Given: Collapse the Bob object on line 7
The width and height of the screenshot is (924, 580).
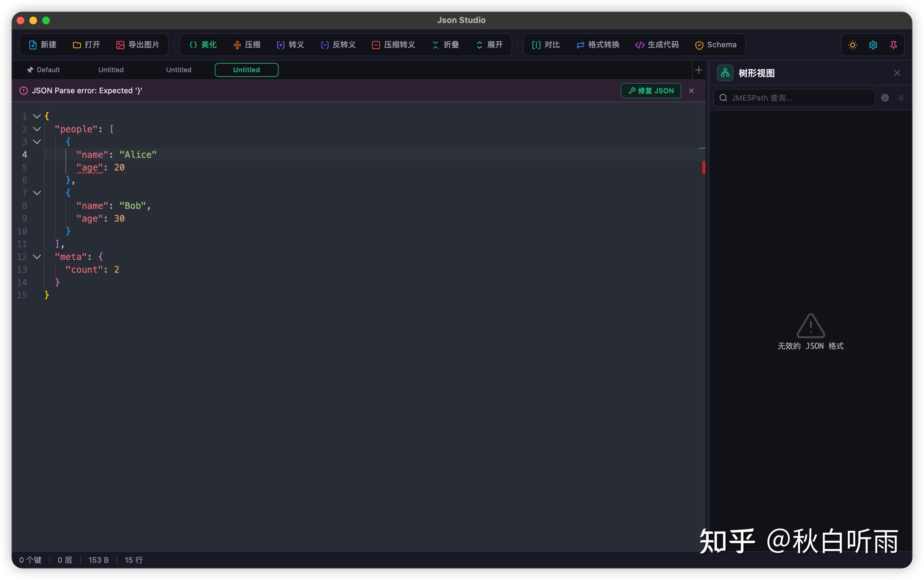Looking at the screenshot, I should pyautogui.click(x=37, y=193).
